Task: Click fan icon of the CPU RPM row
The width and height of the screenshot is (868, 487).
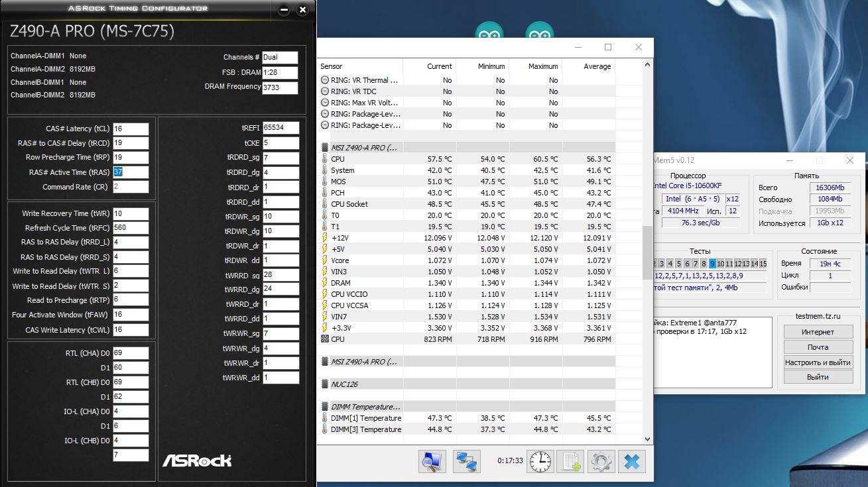Action: (325, 339)
